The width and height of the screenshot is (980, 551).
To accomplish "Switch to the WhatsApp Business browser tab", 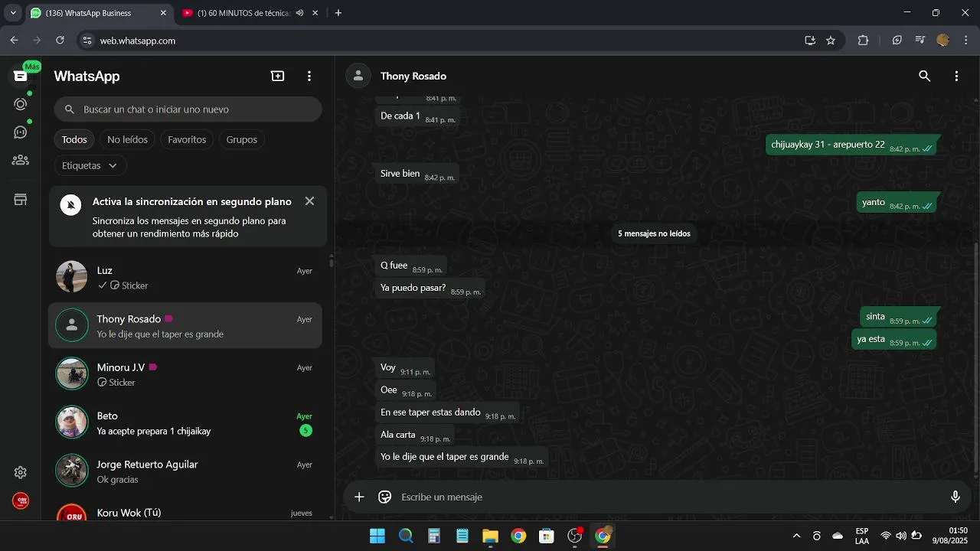I will point(98,13).
